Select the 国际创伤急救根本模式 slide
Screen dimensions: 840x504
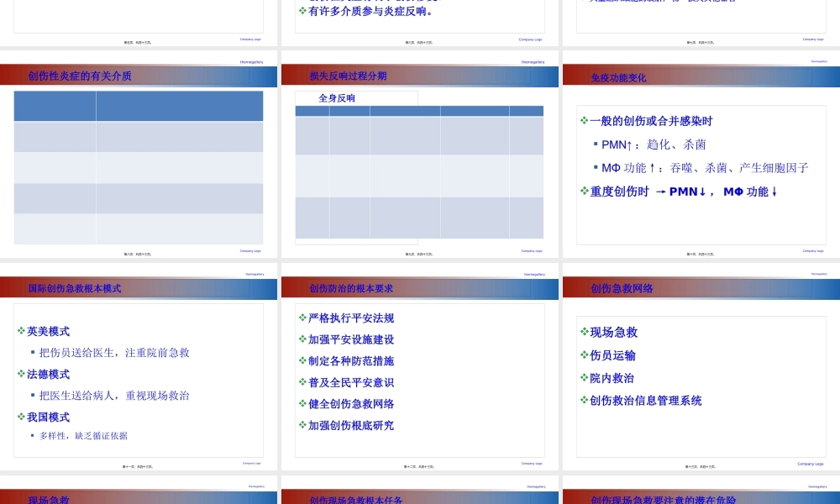tap(139, 370)
